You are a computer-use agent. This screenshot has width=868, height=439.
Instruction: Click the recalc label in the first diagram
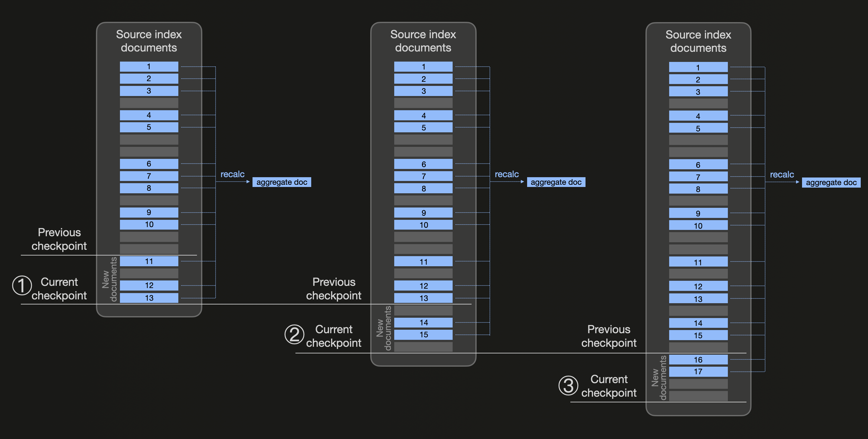(232, 174)
